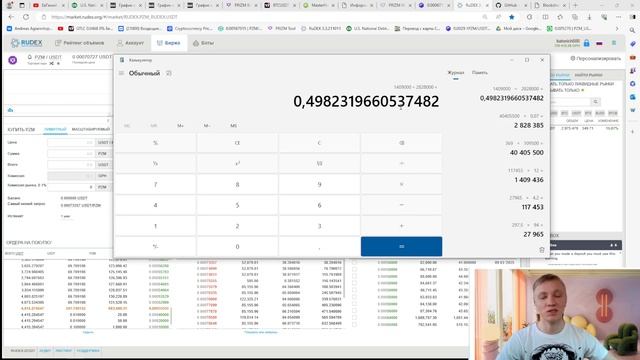
Task: Click the Всего input field
Action: (x=71, y=164)
